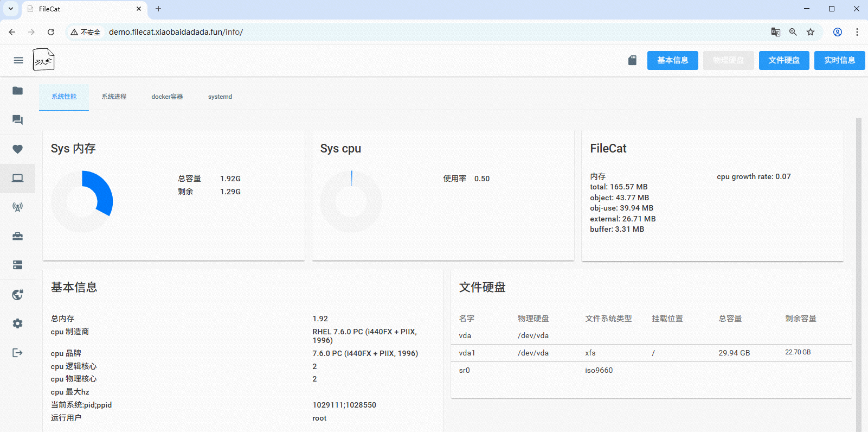Open the server storage sidebar icon
868x432 pixels.
(x=17, y=265)
